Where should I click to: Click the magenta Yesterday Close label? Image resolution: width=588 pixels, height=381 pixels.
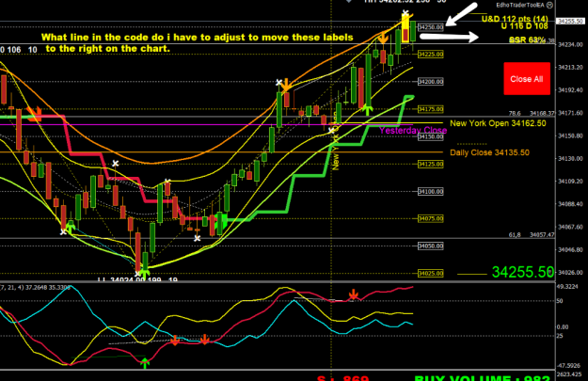tap(413, 131)
